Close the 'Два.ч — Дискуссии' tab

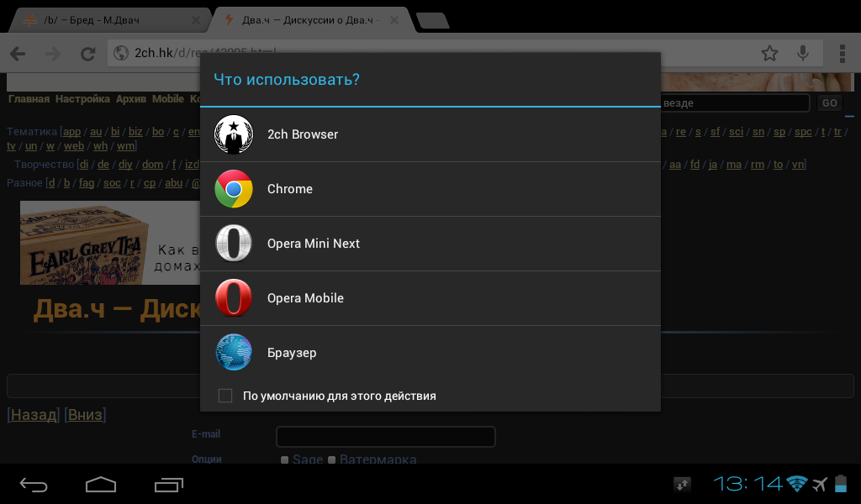pos(394,20)
